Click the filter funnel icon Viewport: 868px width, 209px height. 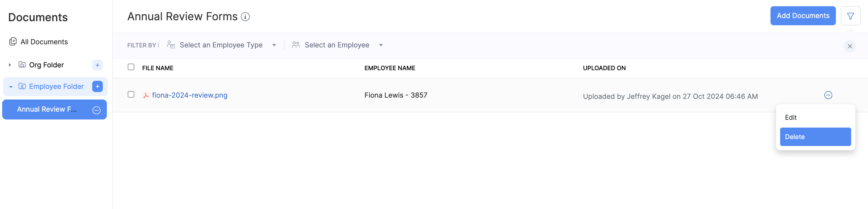[850, 16]
